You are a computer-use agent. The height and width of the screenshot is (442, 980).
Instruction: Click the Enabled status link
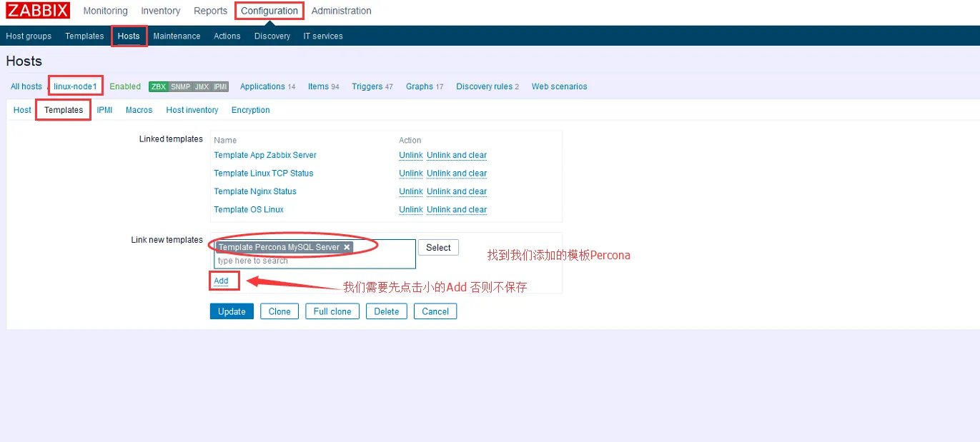click(x=125, y=86)
